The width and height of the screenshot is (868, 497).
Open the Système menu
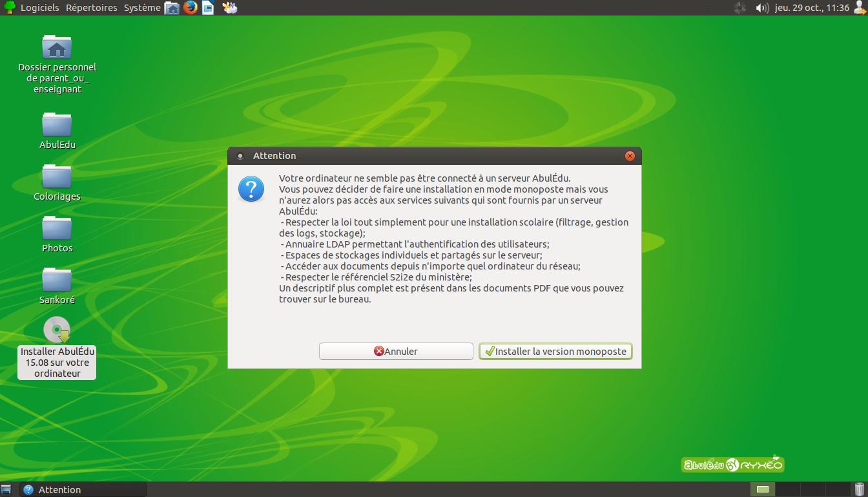142,8
